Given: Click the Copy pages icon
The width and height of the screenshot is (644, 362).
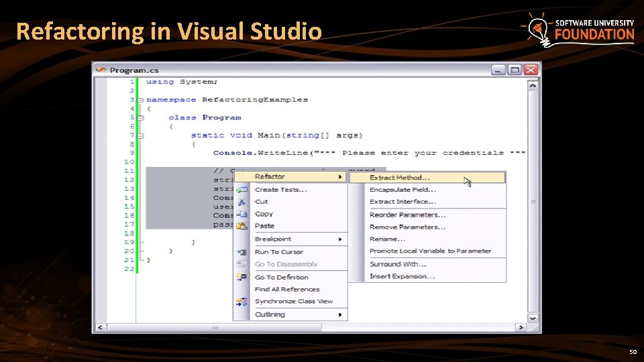Looking at the screenshot, I should (x=241, y=214).
